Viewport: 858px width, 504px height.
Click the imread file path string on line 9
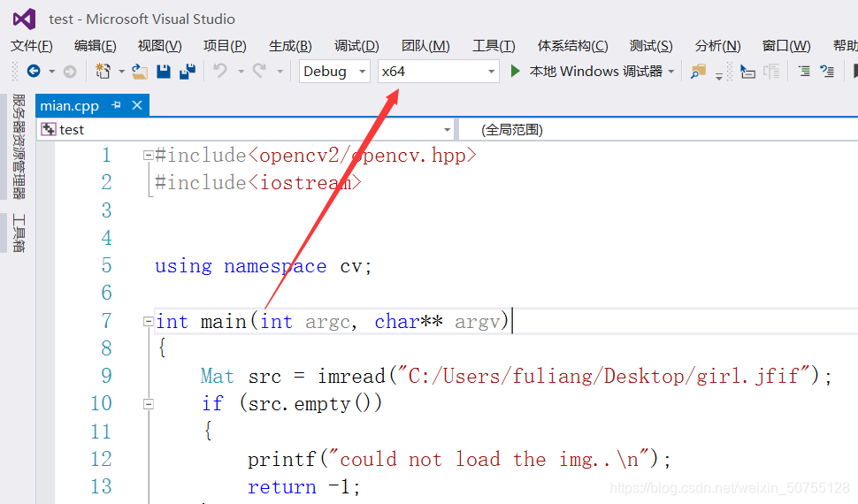pos(603,377)
